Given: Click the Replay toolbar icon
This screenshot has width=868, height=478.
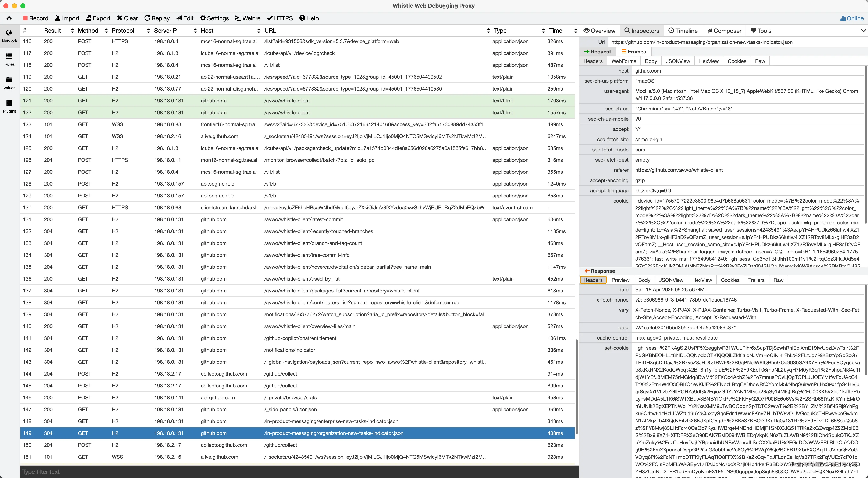Looking at the screenshot, I should tap(147, 18).
